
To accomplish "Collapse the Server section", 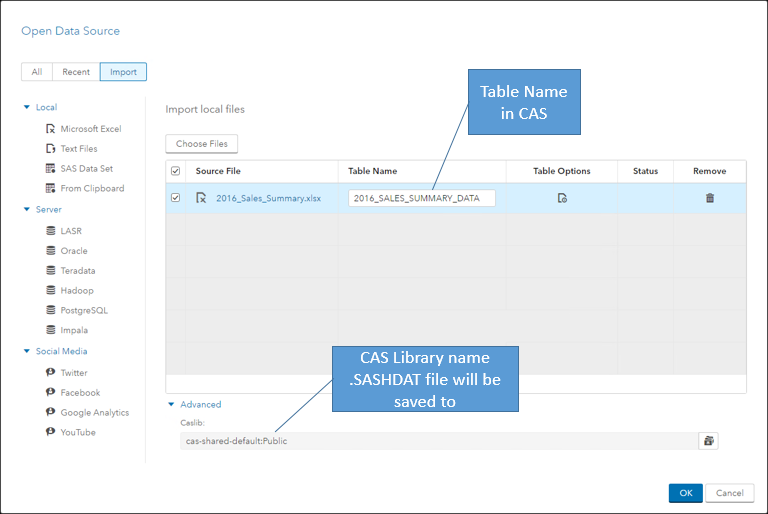I will tap(27, 210).
